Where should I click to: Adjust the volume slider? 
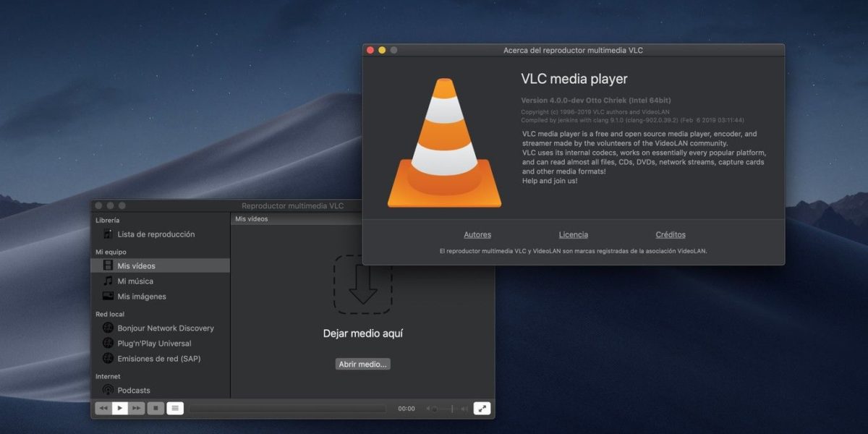tap(446, 409)
